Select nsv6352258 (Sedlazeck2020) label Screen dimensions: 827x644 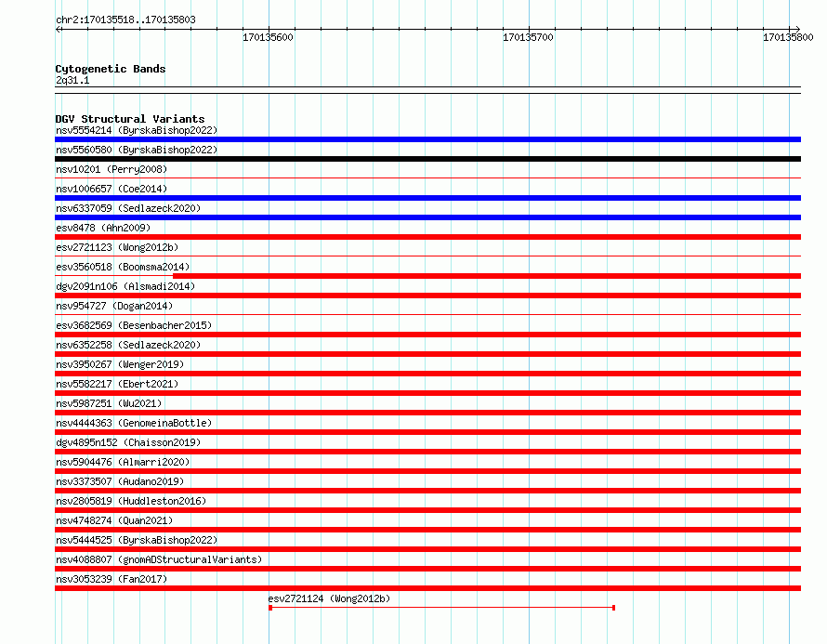point(128,345)
